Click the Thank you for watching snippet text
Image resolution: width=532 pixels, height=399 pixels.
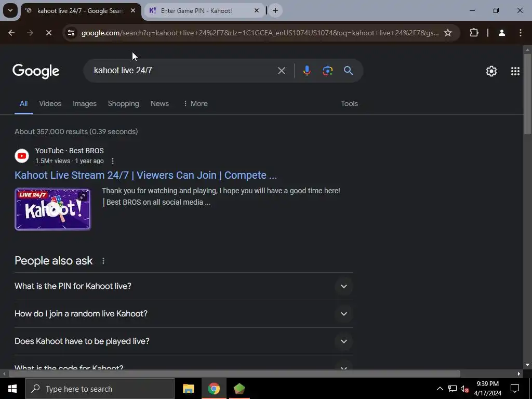click(x=221, y=196)
